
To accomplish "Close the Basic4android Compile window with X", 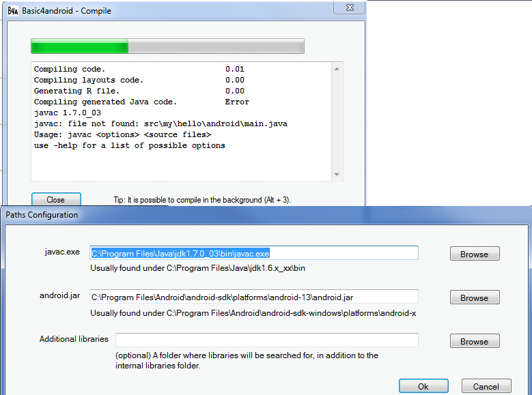I will point(350,8).
